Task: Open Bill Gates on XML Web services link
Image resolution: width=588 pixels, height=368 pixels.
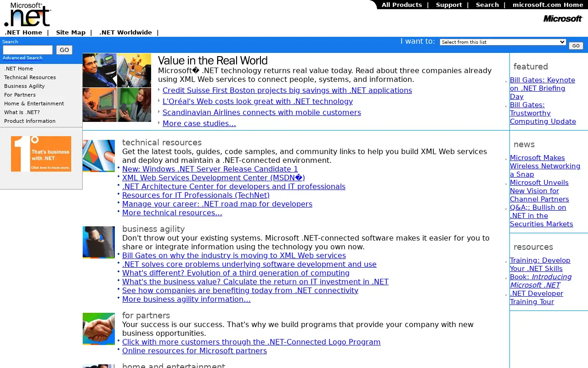Action: [x=234, y=255]
